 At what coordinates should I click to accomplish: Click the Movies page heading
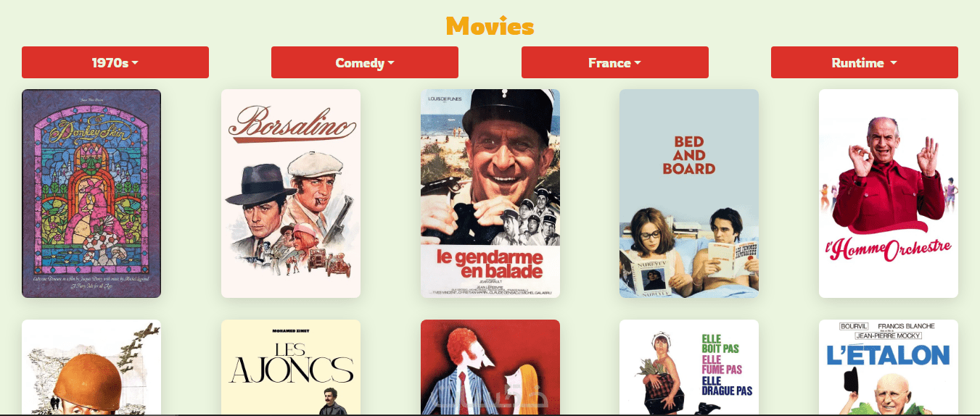(x=490, y=27)
